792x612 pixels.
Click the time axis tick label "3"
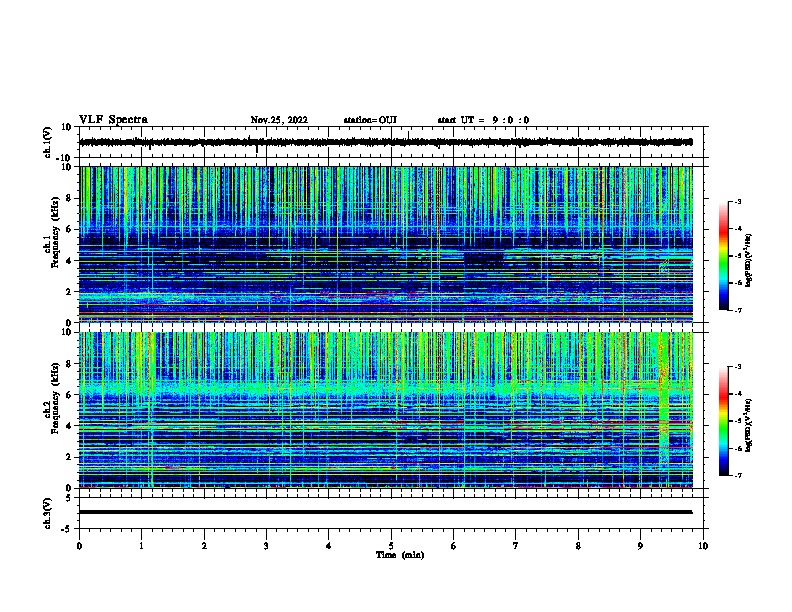tap(266, 546)
